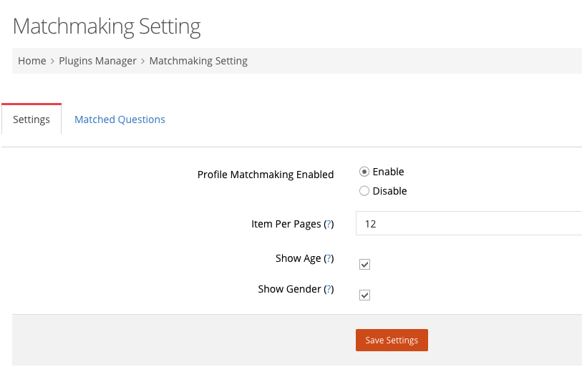Click the Save Settings button
This screenshot has height=392, width=582.
coord(392,340)
